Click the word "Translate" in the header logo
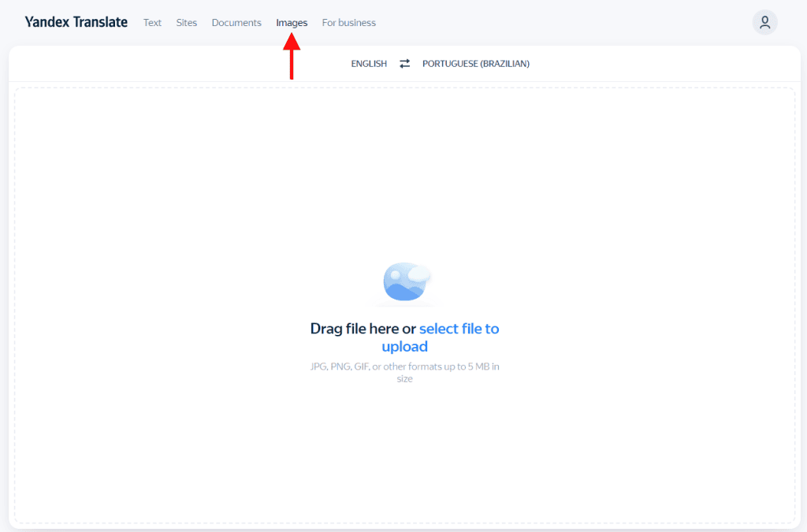This screenshot has height=532, width=807. 100,22
